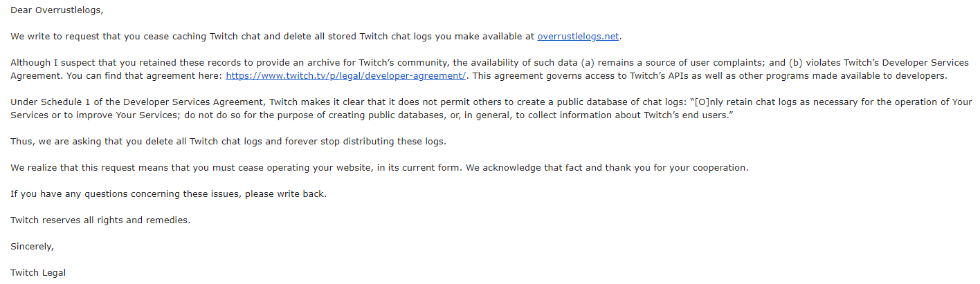Open the Twitch developer-agreement URL link
This screenshot has width=980, height=284.
(347, 75)
